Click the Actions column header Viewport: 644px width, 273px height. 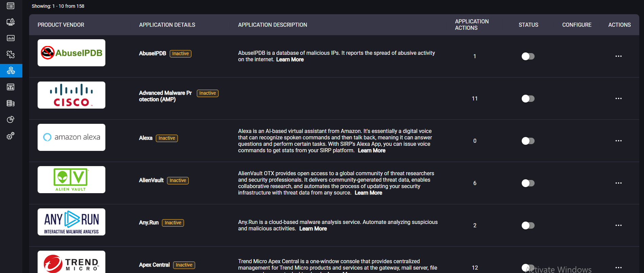click(x=619, y=25)
